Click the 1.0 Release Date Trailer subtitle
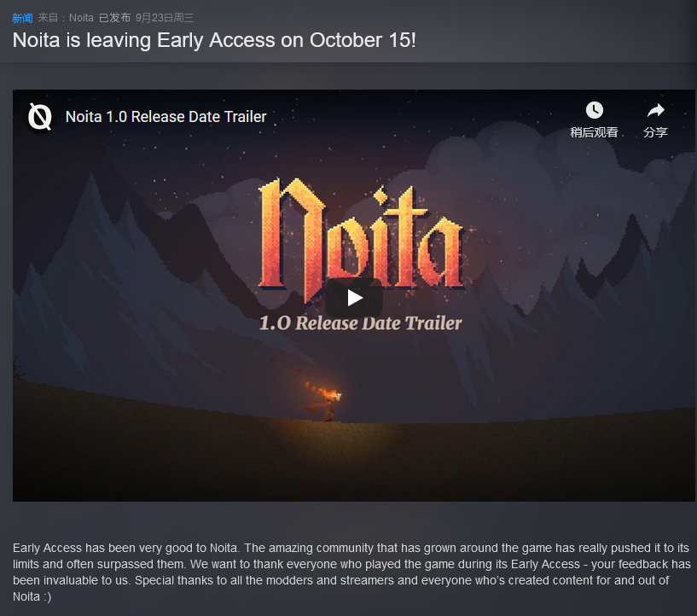 point(361,323)
